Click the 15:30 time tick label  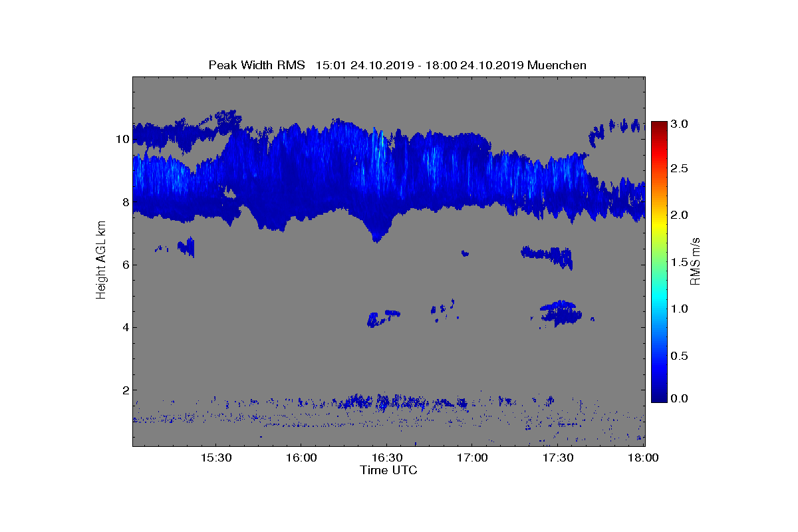pyautogui.click(x=217, y=458)
